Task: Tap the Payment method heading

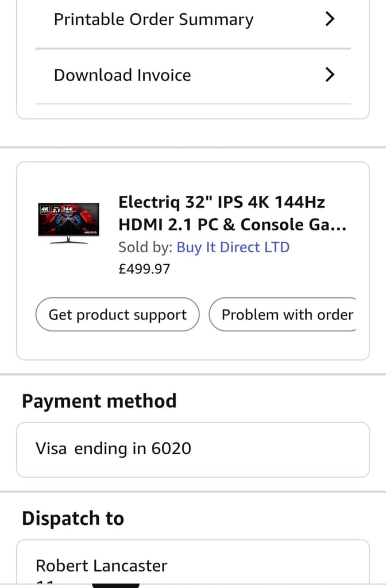Action: (x=99, y=401)
